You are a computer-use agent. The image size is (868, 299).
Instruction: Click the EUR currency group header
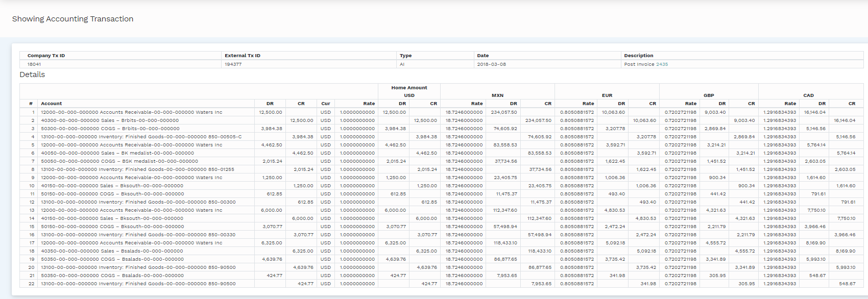[x=607, y=95]
